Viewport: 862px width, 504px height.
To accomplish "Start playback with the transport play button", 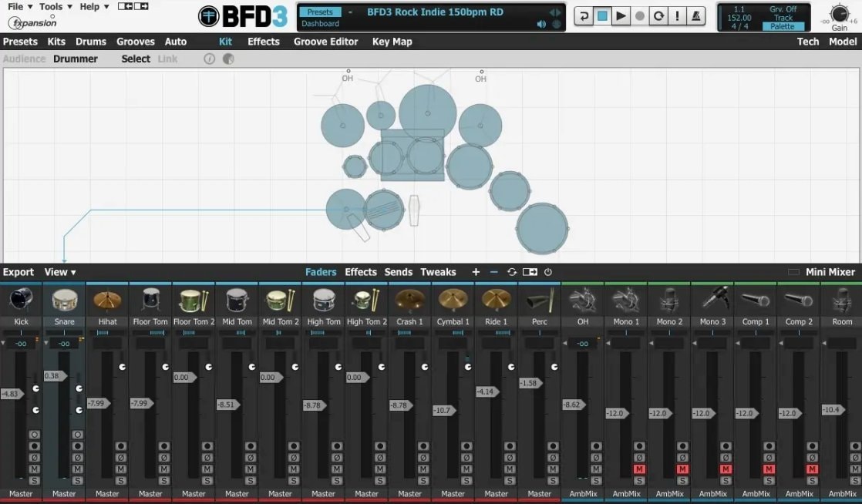I will click(x=621, y=16).
